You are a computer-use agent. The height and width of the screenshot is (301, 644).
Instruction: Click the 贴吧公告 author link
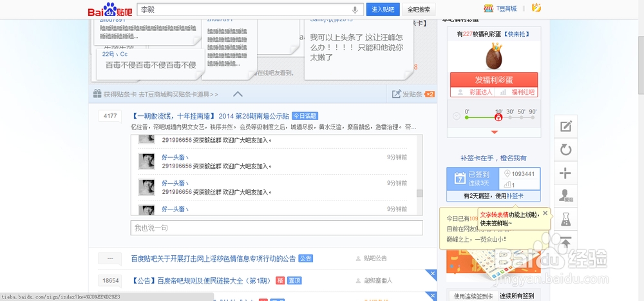pyautogui.click(x=375, y=258)
